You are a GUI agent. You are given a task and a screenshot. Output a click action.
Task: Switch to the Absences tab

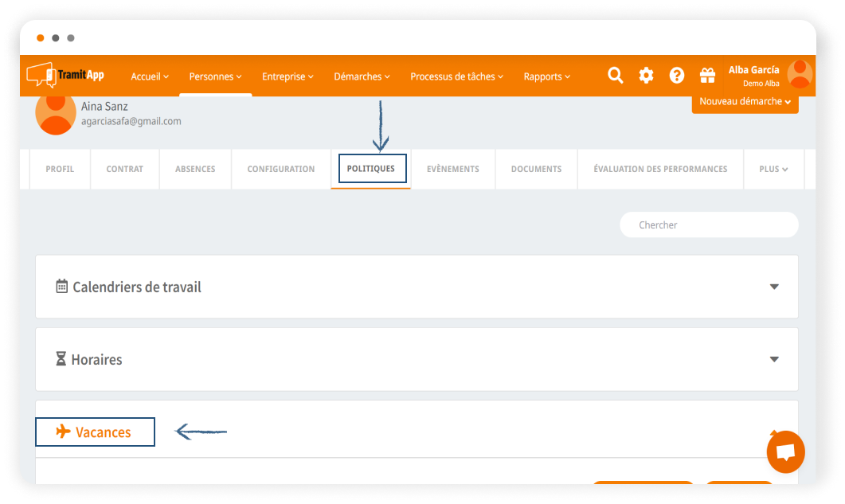tap(195, 169)
